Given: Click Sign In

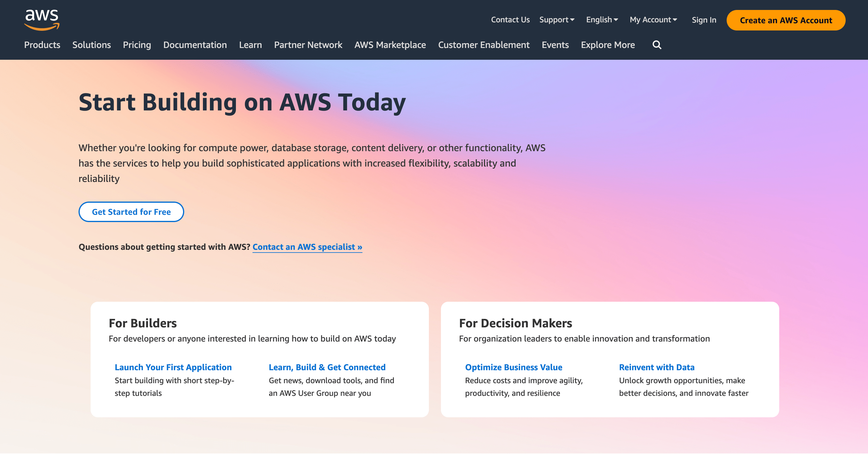Looking at the screenshot, I should (x=704, y=20).
